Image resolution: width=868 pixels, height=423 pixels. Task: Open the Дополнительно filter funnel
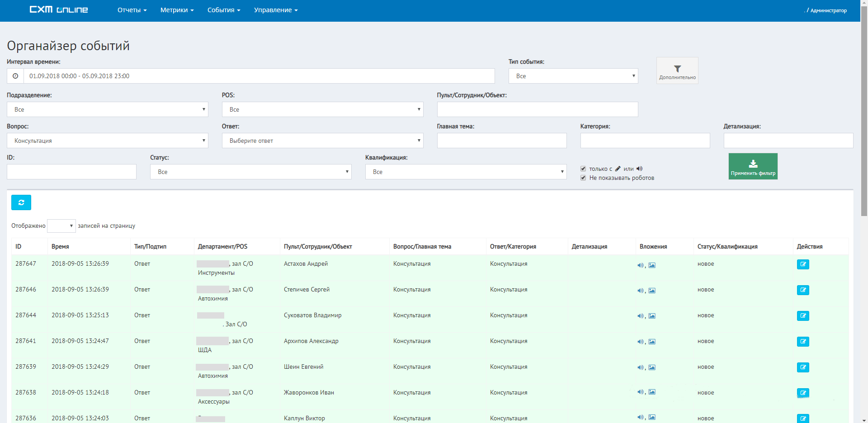(677, 70)
